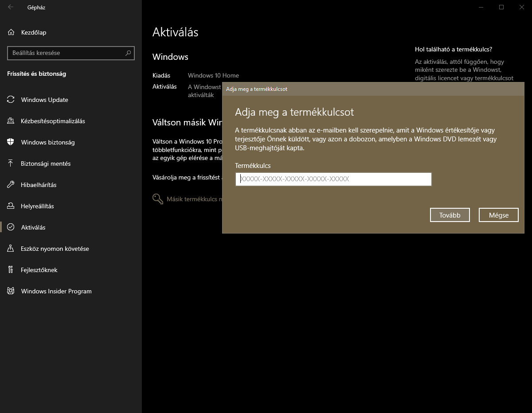Image resolution: width=532 pixels, height=413 pixels.
Task: Click the Termékkulcs field label
Action: point(253,166)
